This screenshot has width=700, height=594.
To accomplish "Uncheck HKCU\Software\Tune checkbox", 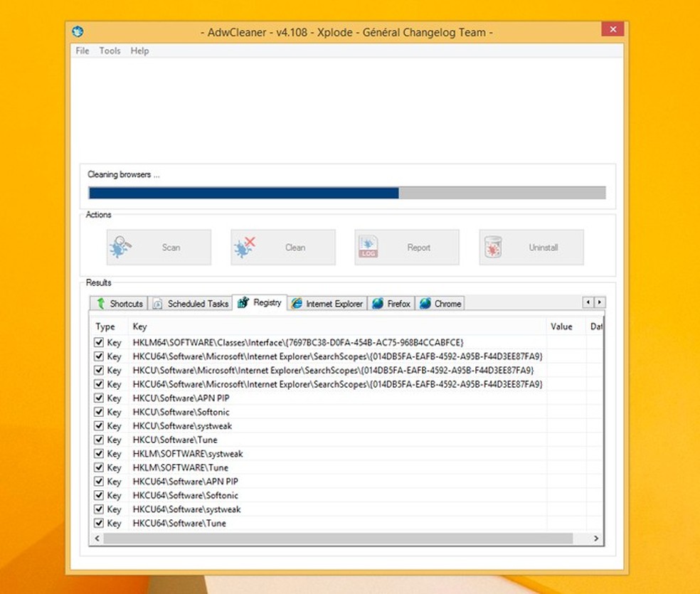I will coord(99,440).
